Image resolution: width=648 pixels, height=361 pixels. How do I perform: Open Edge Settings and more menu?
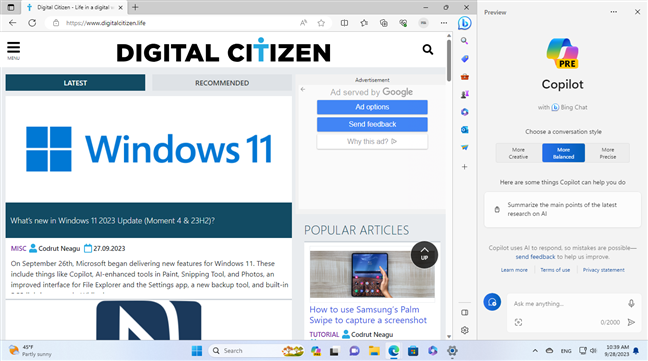[444, 23]
